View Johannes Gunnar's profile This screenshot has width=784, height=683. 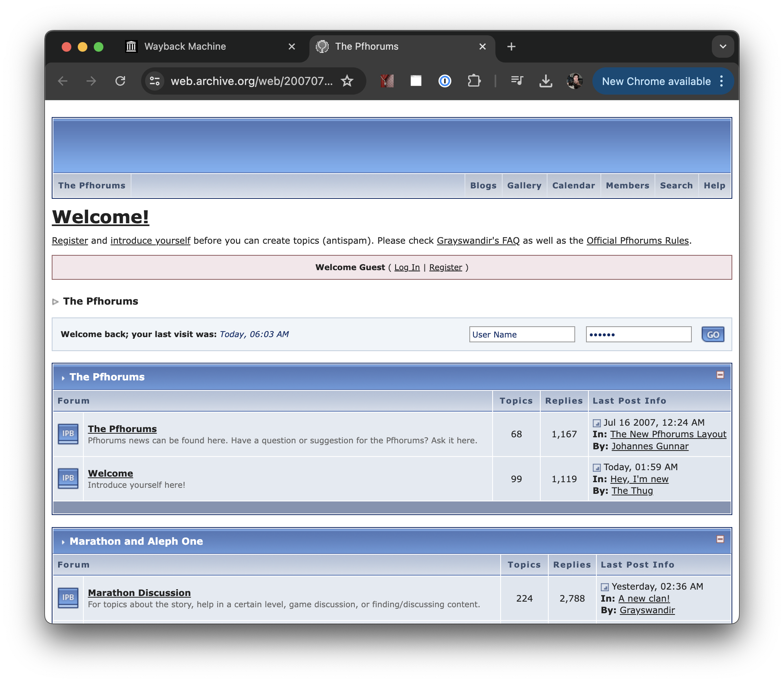tap(650, 446)
